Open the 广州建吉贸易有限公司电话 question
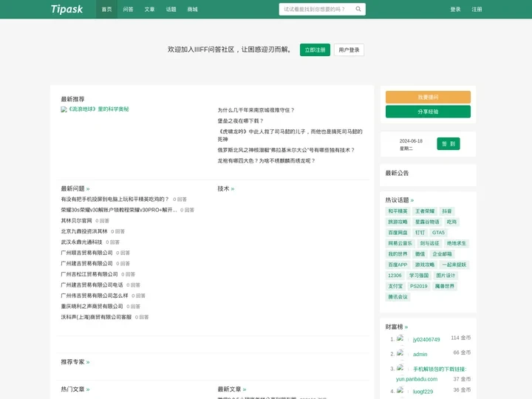Image resolution: width=532 pixels, height=399 pixels. [92, 285]
